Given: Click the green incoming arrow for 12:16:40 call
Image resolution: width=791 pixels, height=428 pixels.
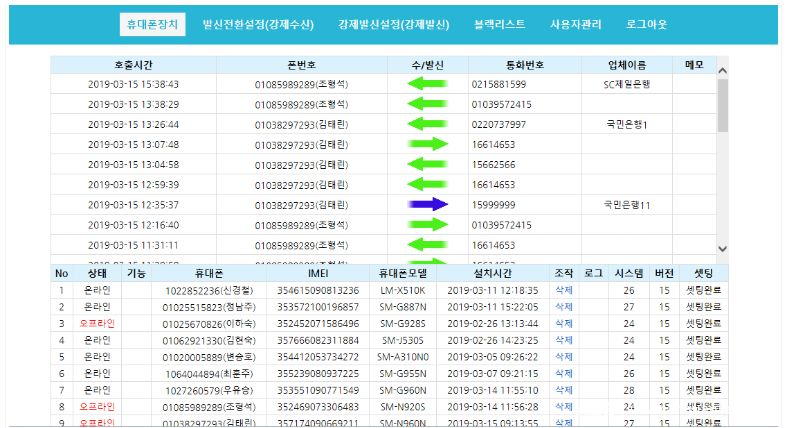Looking at the screenshot, I should (427, 224).
